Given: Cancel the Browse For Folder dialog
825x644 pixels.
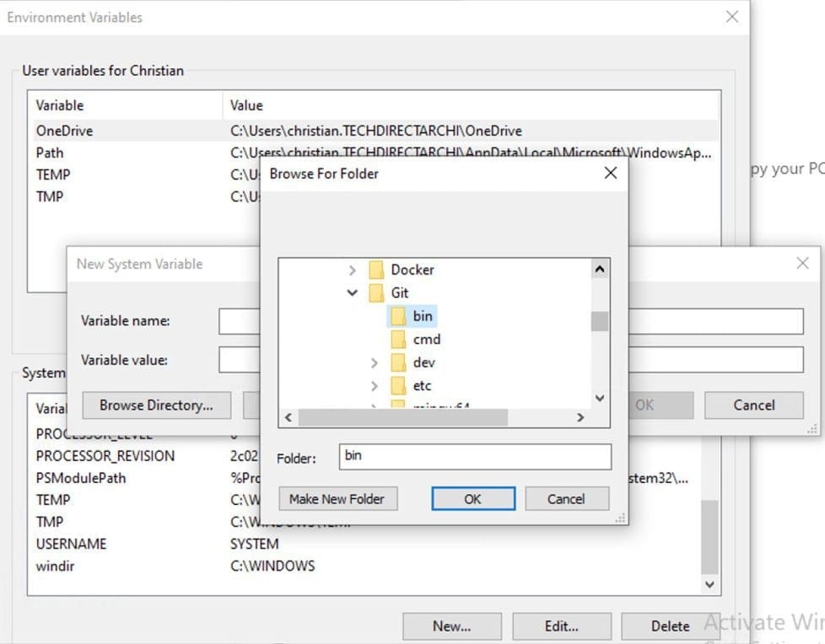Looking at the screenshot, I should [x=566, y=499].
